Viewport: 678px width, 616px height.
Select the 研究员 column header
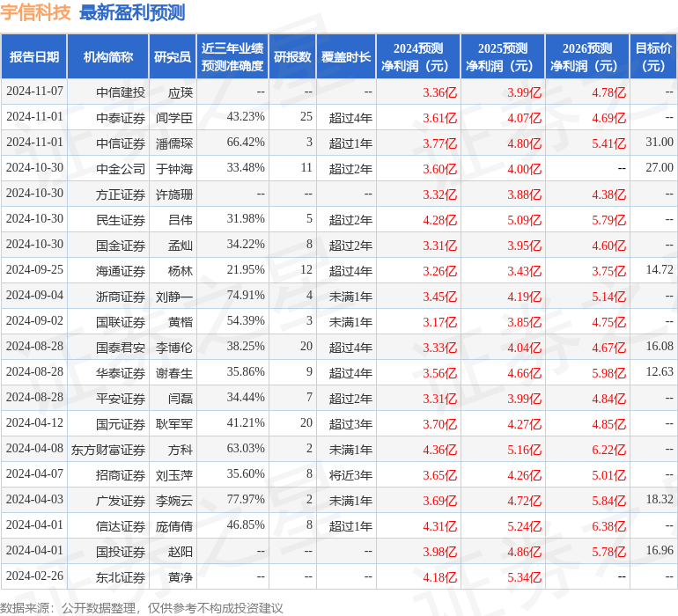point(173,56)
